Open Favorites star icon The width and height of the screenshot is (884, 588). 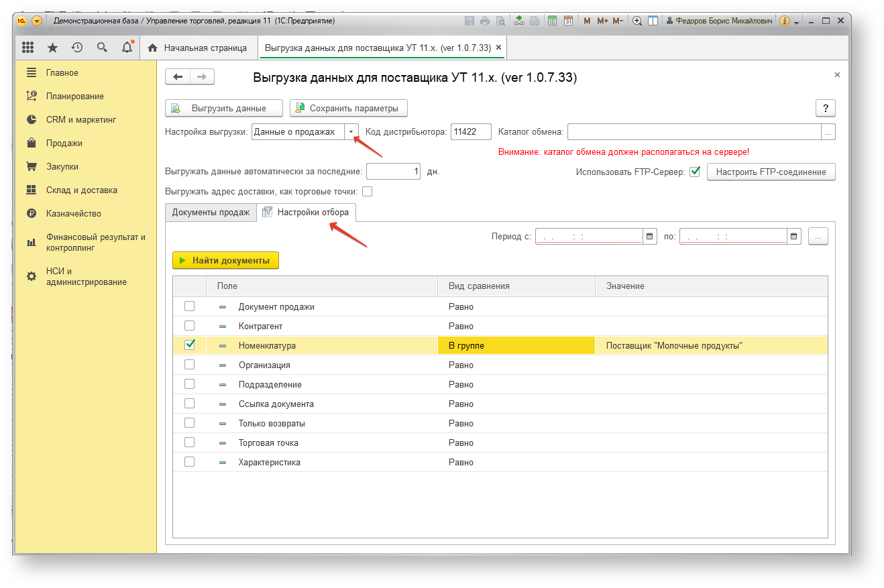pos(52,48)
